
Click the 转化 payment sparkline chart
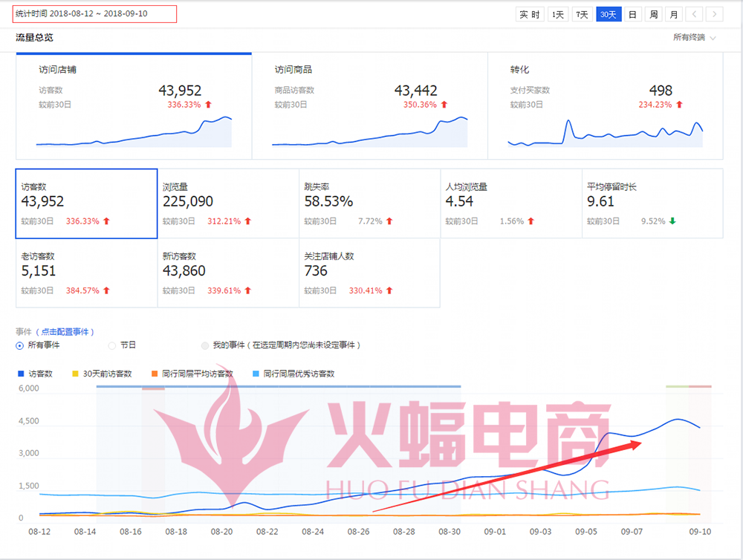coord(606,133)
